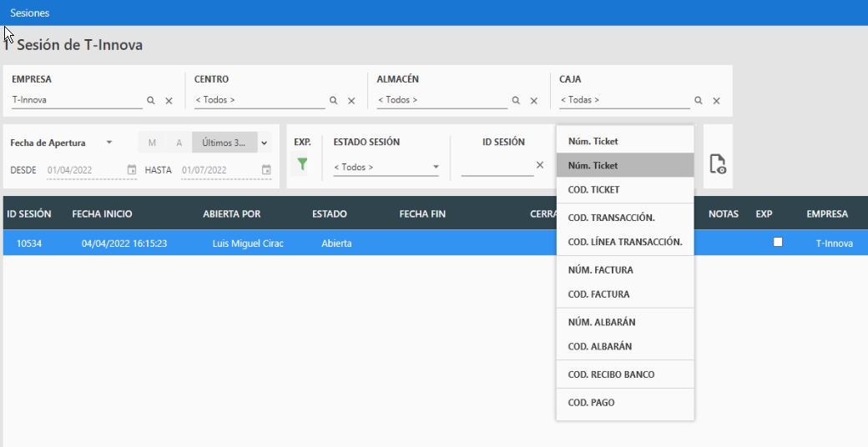Select the A period button
This screenshot has width=868, height=447.
pos(179,143)
